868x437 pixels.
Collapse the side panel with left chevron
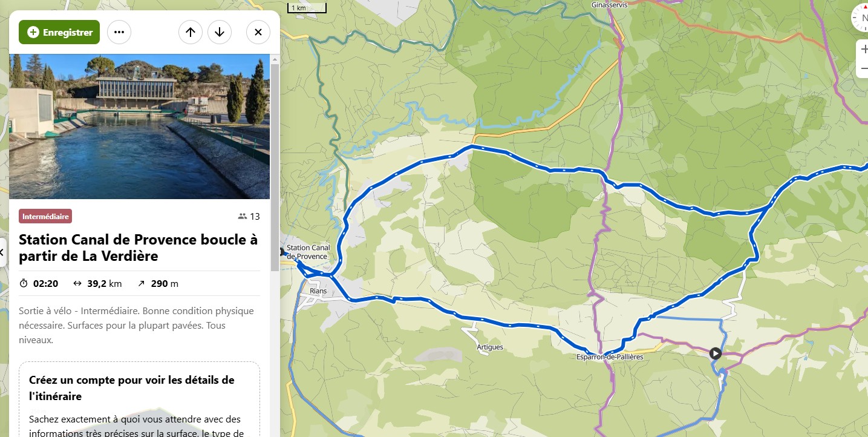(x=2, y=252)
